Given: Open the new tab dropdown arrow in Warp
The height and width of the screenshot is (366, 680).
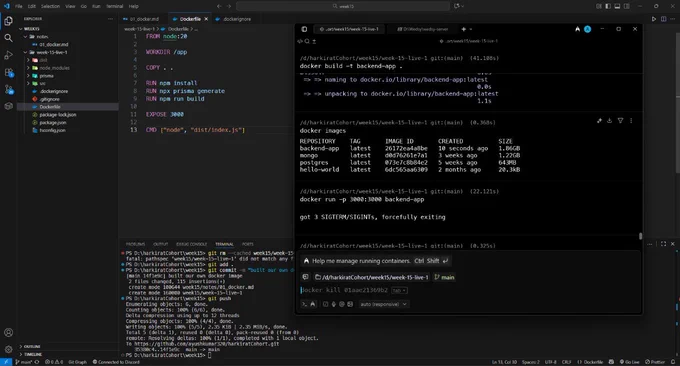Looking at the screenshot, I should [x=471, y=29].
